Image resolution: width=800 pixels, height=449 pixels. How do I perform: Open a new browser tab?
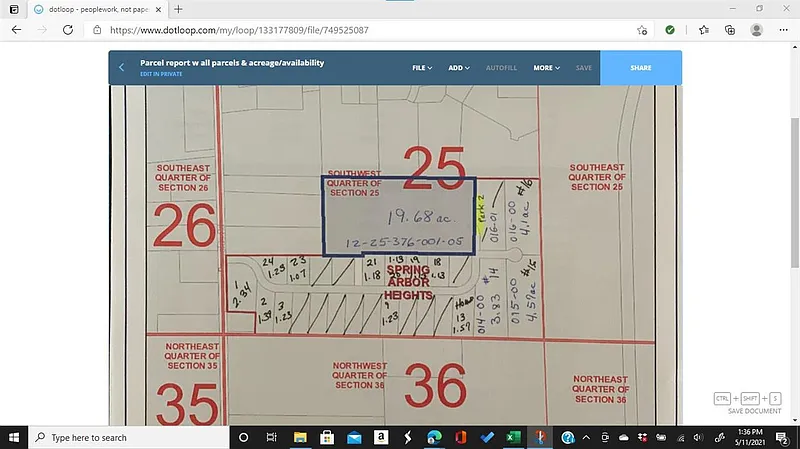[178, 9]
